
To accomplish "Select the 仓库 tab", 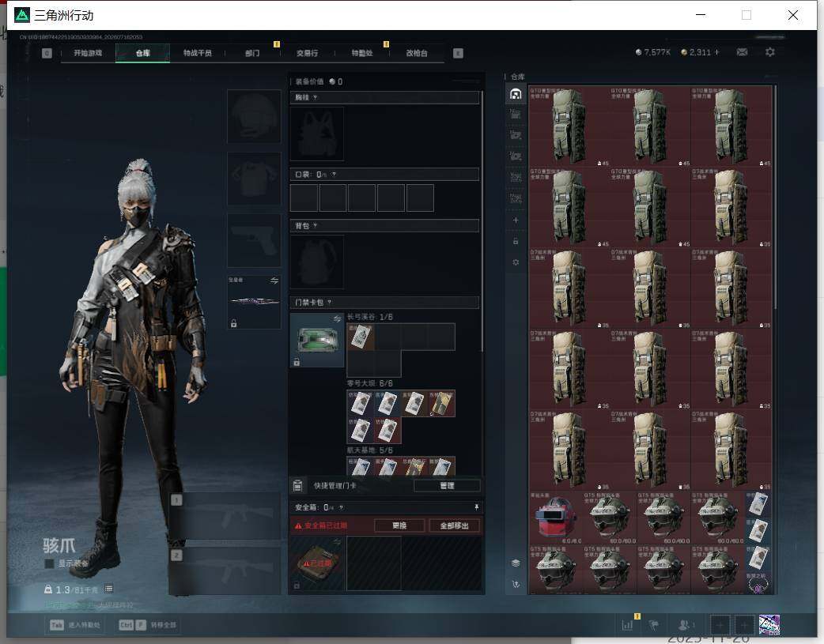I will click(x=142, y=53).
